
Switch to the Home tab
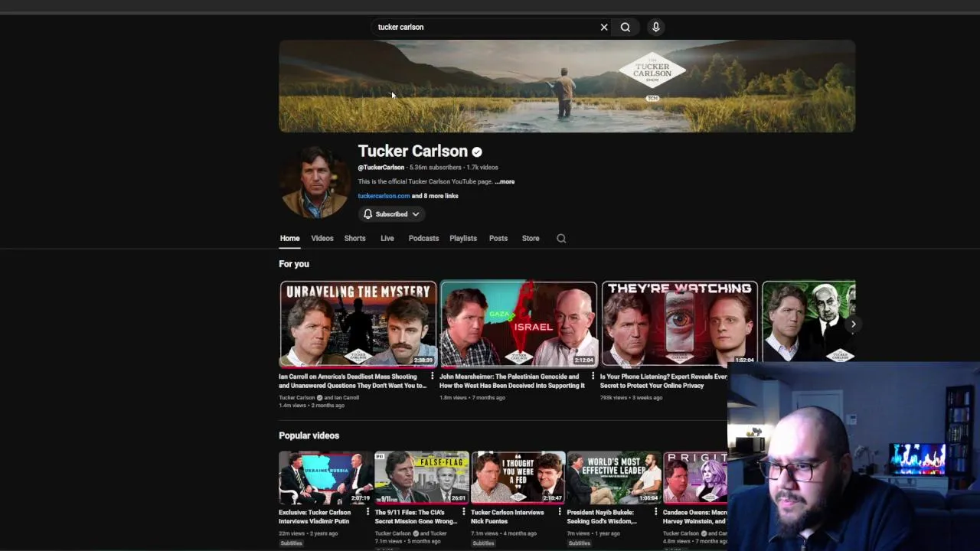click(x=289, y=238)
